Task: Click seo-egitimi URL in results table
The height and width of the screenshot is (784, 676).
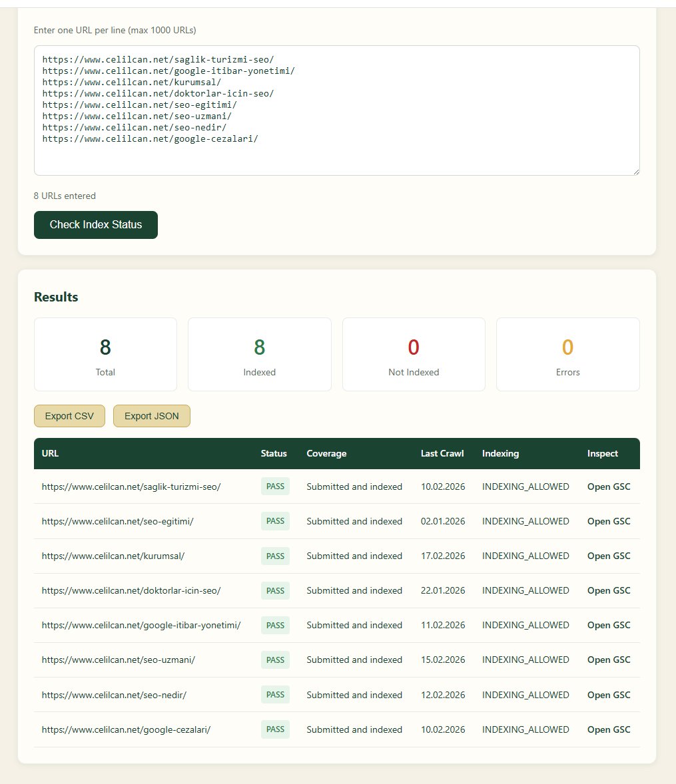Action: point(118,521)
